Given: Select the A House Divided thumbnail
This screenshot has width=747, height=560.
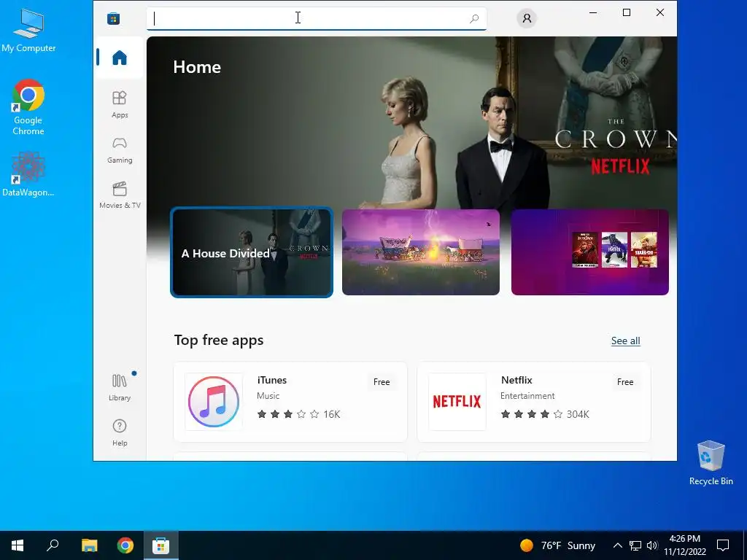Looking at the screenshot, I should tap(252, 252).
